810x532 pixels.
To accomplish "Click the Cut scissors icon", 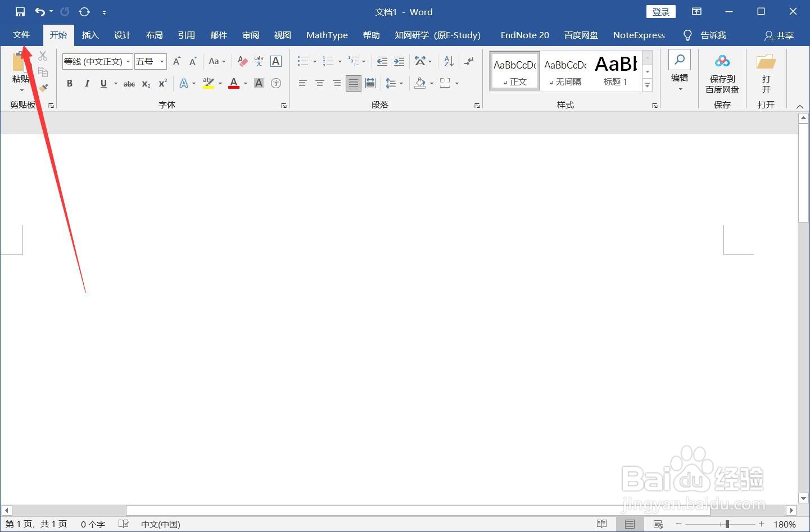I will pos(43,56).
